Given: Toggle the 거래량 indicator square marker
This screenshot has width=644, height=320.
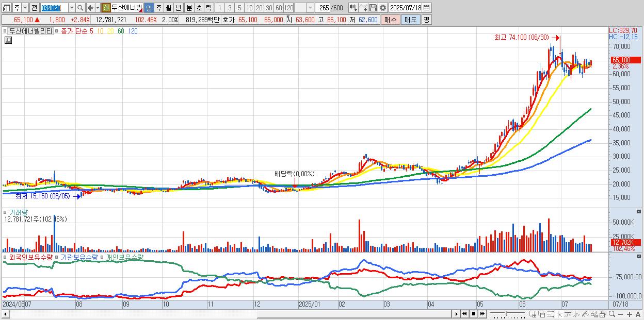Looking at the screenshot, I should 6,212.
